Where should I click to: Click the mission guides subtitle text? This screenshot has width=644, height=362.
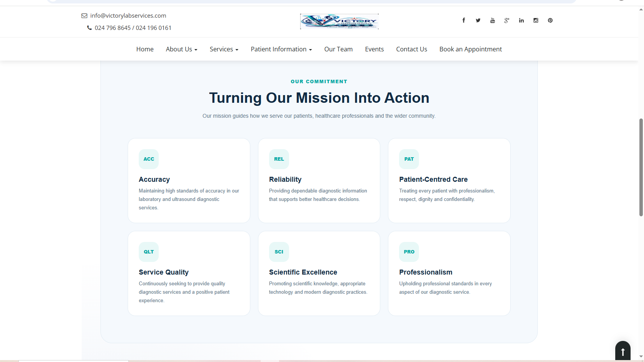319,116
